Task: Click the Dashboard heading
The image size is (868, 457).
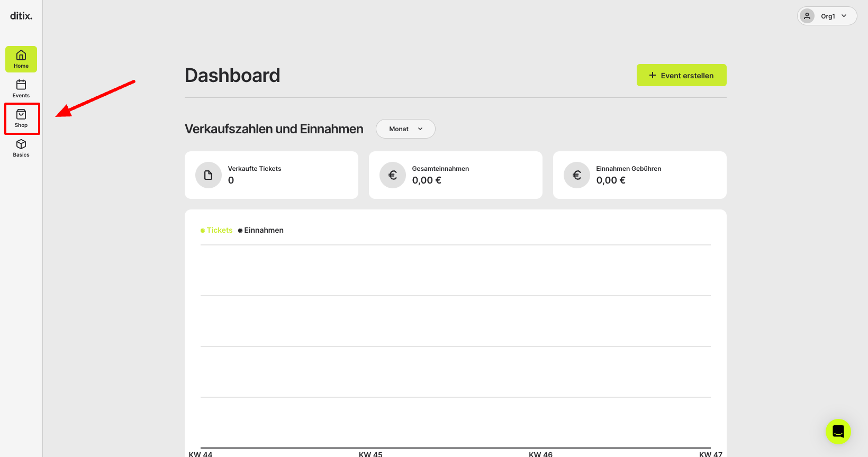Action: [x=232, y=75]
